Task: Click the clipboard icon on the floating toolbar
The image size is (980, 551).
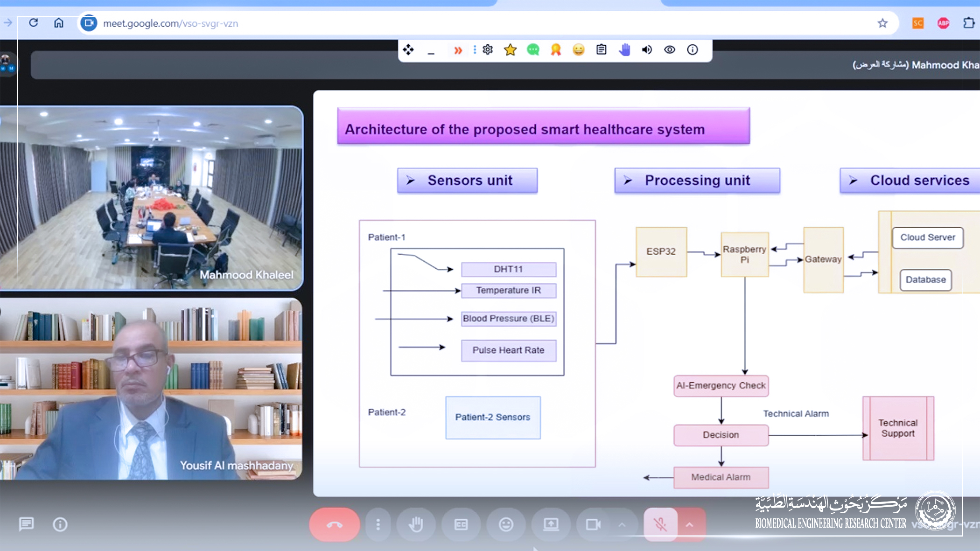Action: [x=601, y=49]
